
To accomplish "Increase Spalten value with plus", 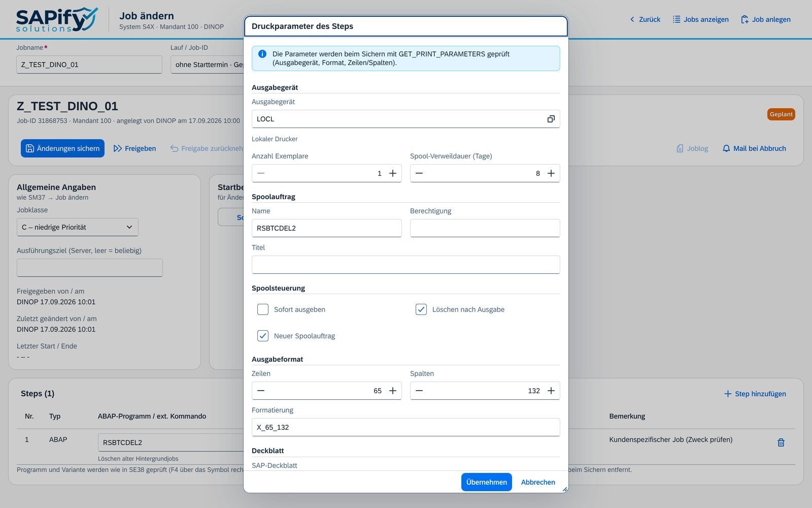I will click(551, 391).
